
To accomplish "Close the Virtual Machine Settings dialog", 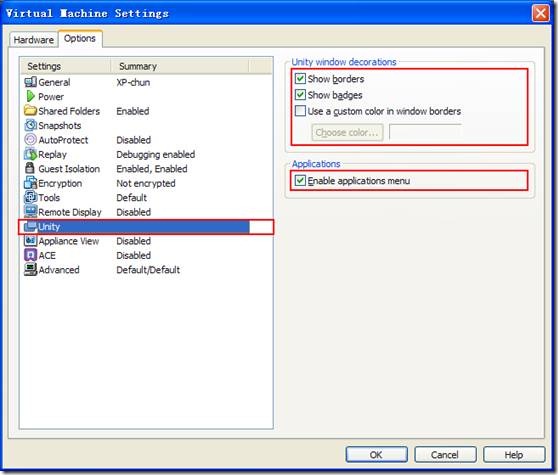I will [541, 14].
